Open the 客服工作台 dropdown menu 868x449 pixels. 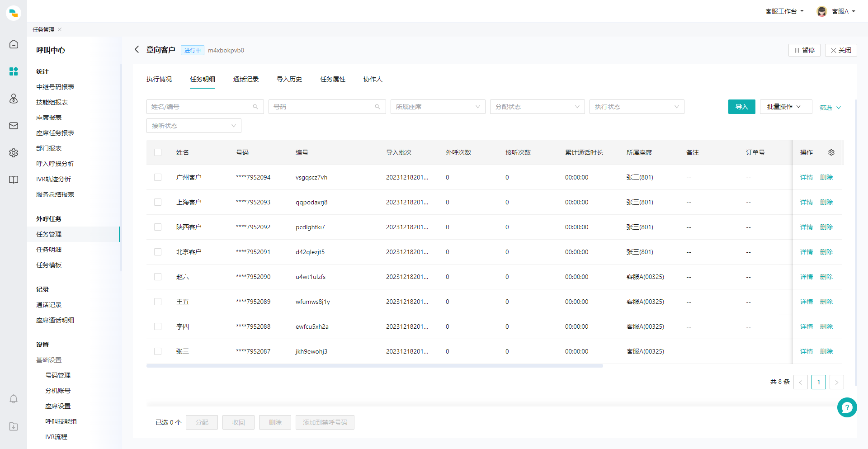[x=784, y=11]
